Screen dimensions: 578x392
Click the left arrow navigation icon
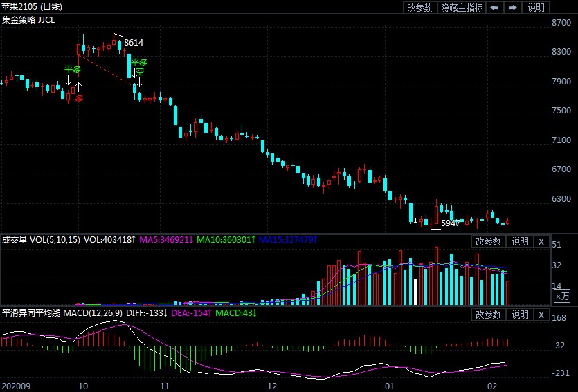495,8
